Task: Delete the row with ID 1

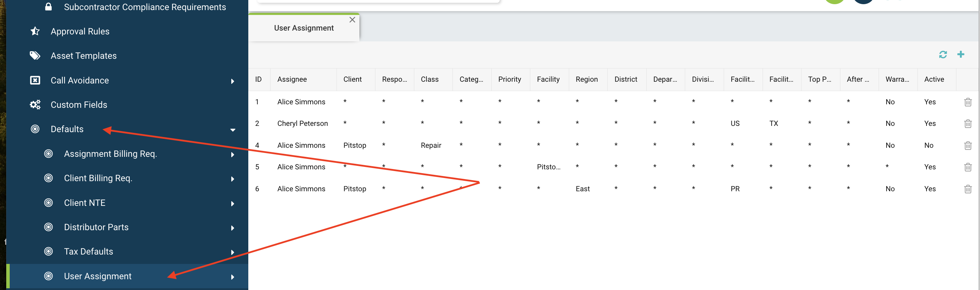Action: [967, 102]
